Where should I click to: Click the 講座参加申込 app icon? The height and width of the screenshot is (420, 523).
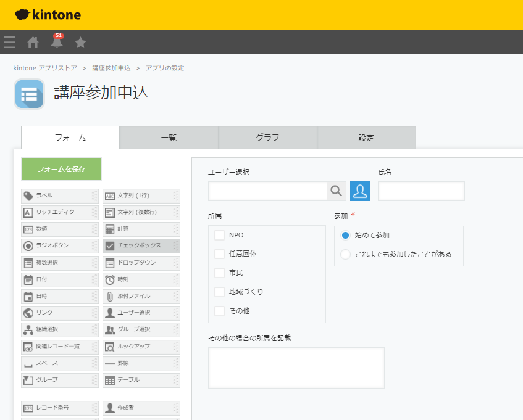[x=29, y=94]
